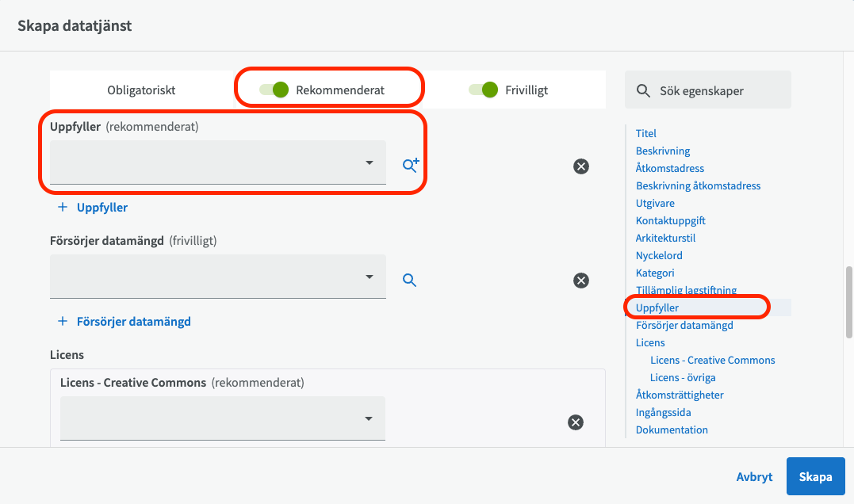Focus the Sök egenskaper search field

pos(718,90)
